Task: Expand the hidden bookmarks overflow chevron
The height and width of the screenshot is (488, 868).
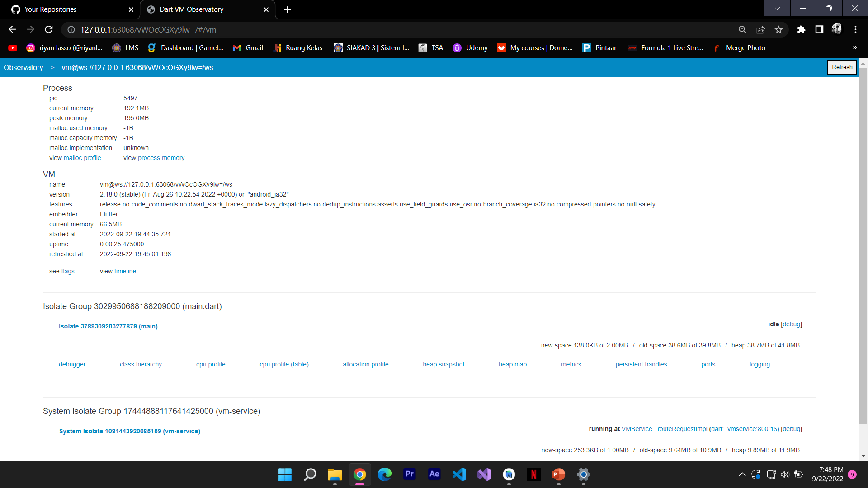Action: pos(854,48)
